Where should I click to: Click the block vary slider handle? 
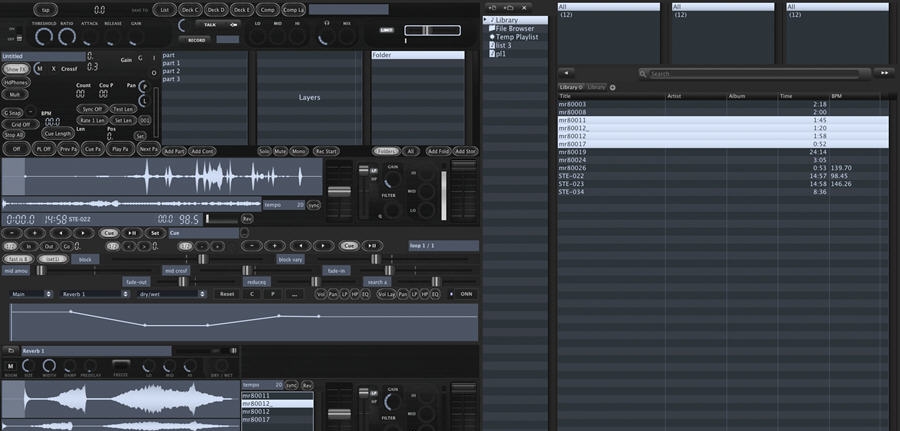(x=375, y=259)
